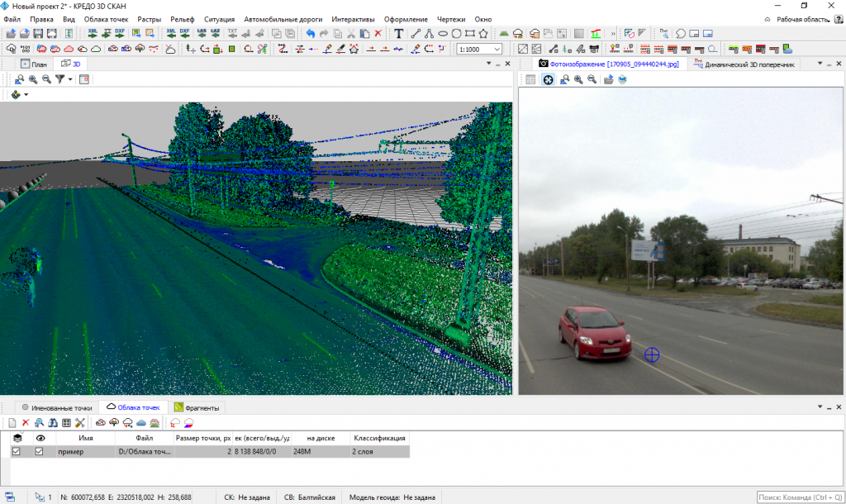Open the 1:1000 scale dropdown

coord(497,50)
